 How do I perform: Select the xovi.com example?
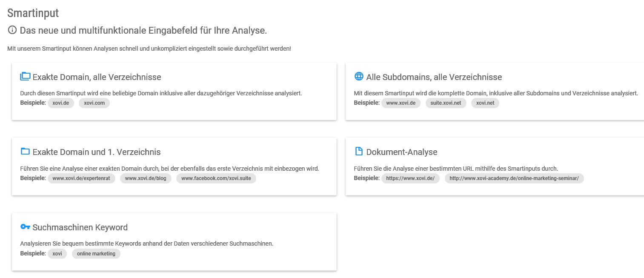pos(94,103)
